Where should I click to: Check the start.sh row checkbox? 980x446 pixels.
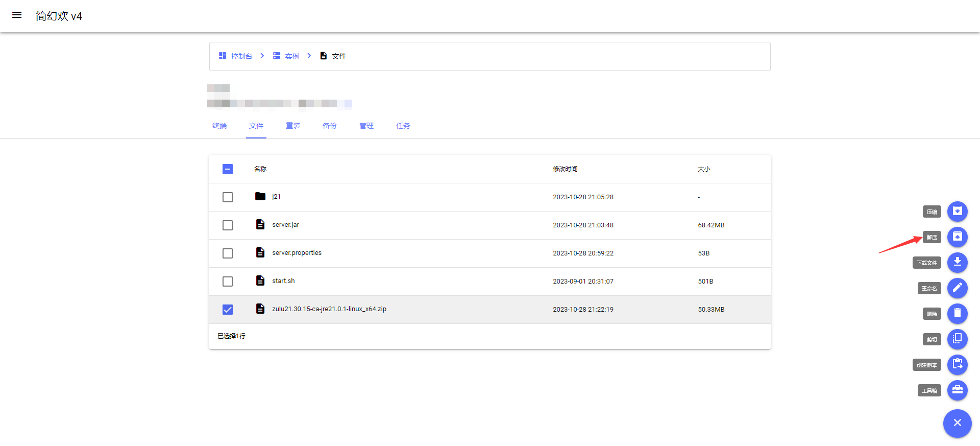[228, 281]
